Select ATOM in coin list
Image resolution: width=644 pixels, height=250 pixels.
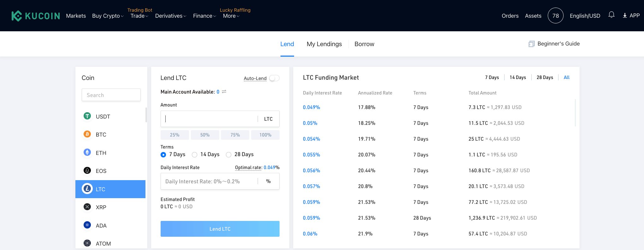coord(110,243)
